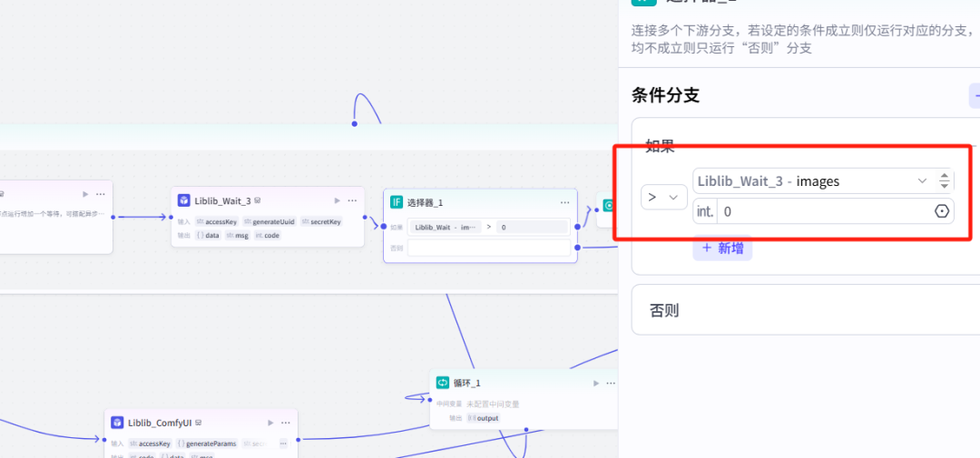The width and height of the screenshot is (980, 458).
Task: Run the Liblib_Wait_3 node with its play icon
Action: (337, 200)
